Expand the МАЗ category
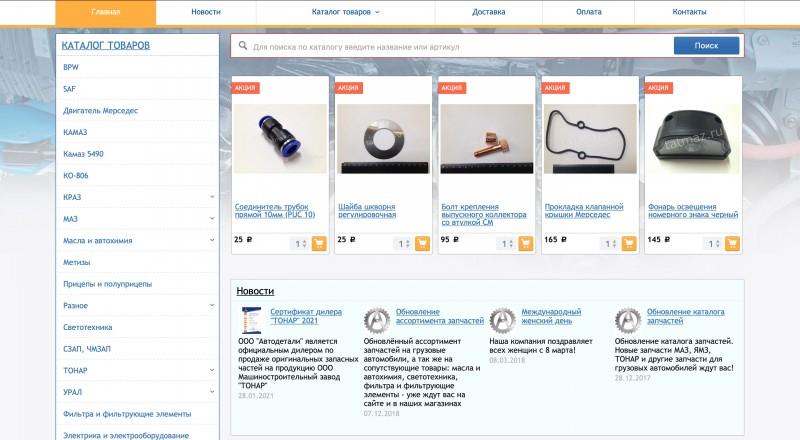This screenshot has height=440, width=800. point(212,218)
